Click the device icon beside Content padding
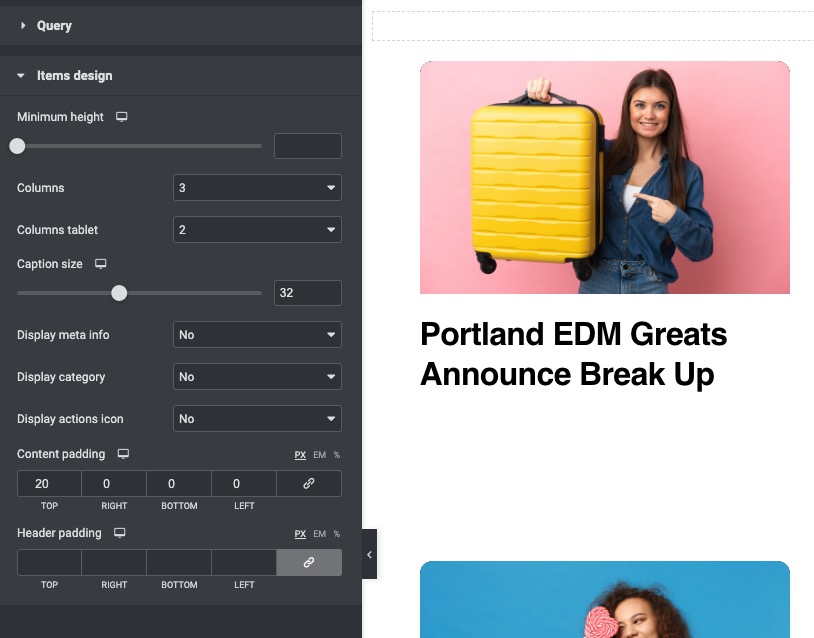Image resolution: width=814 pixels, height=638 pixels. [x=121, y=454]
